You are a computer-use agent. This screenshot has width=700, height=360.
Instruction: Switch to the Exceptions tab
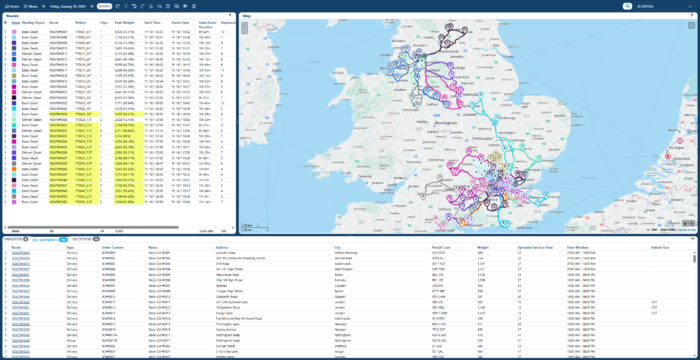point(86,239)
